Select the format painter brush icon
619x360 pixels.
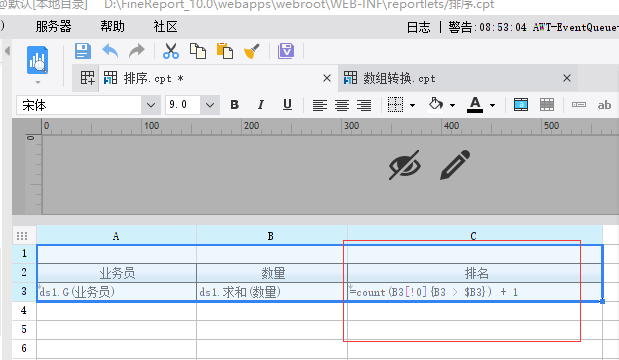pos(252,51)
